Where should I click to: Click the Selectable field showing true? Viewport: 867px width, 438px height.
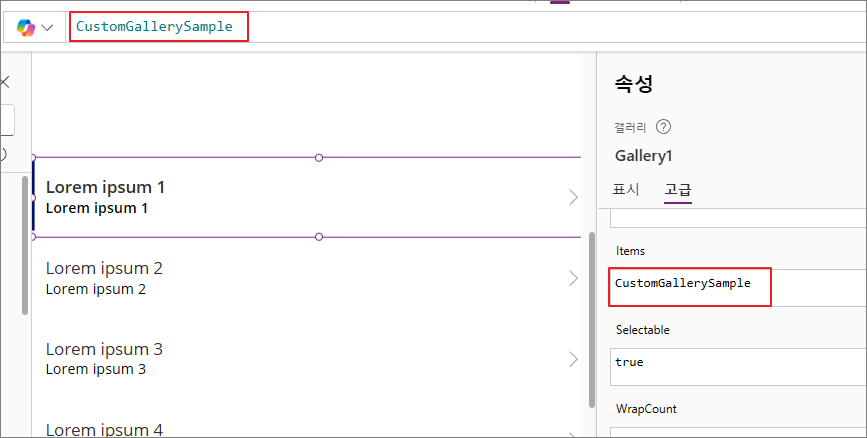click(x=738, y=367)
